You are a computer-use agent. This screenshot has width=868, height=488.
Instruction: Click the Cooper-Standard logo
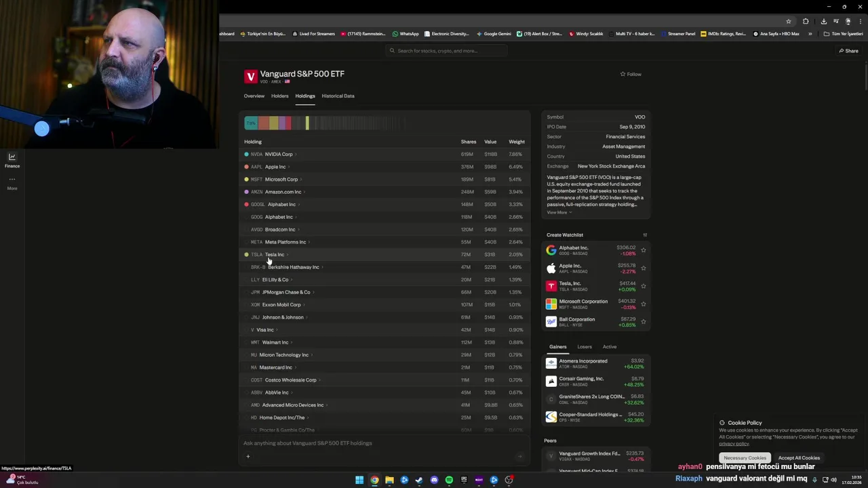(551, 417)
